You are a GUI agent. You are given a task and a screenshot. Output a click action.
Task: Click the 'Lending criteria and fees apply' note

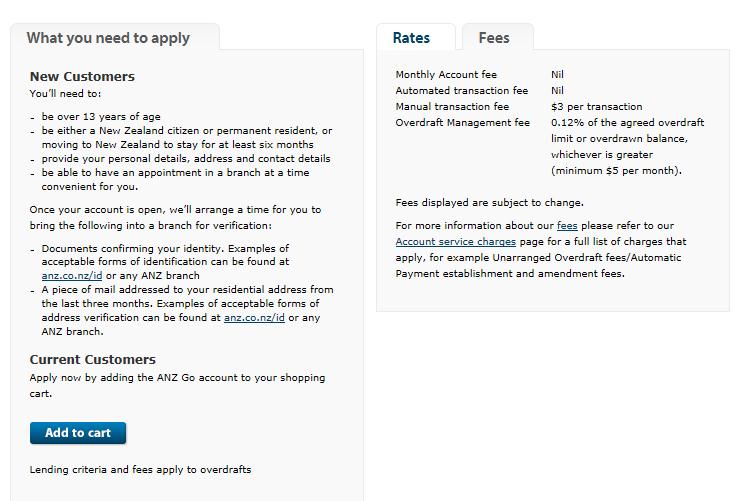coord(140,469)
